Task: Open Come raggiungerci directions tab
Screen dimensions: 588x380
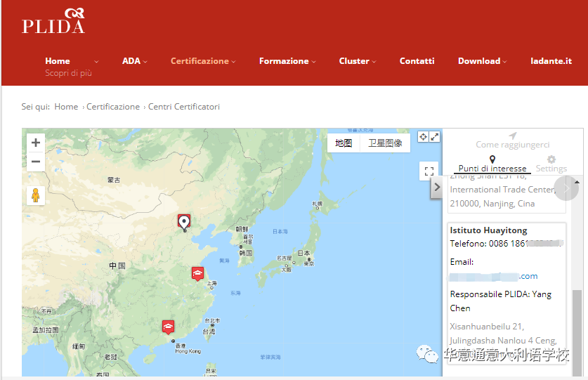Action: click(x=512, y=140)
